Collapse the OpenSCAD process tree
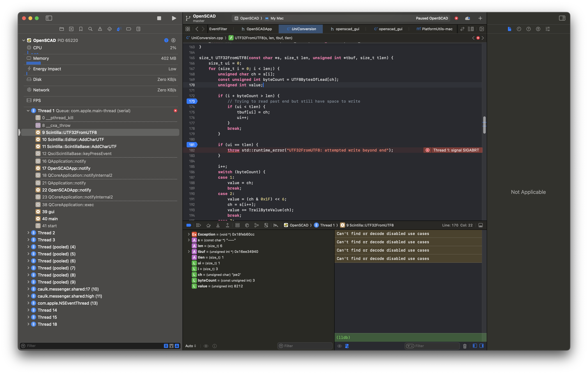Viewport: 588px width, 374px height. coord(24,40)
